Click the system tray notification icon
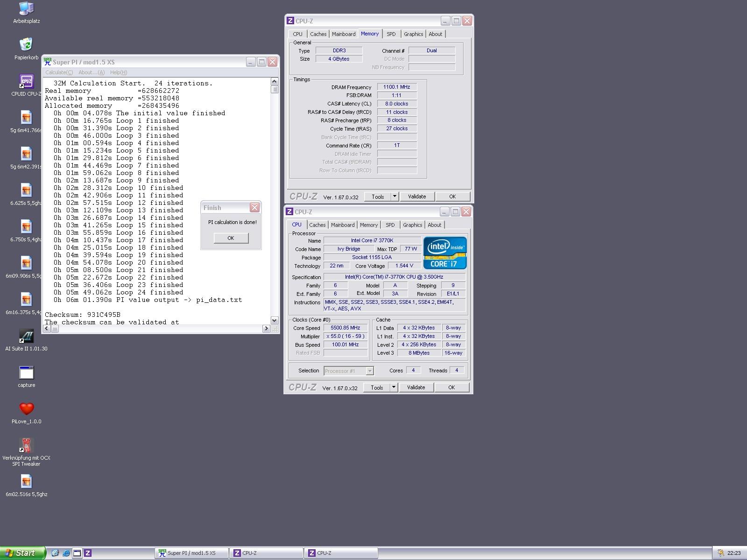This screenshot has width=747, height=560. [x=720, y=553]
